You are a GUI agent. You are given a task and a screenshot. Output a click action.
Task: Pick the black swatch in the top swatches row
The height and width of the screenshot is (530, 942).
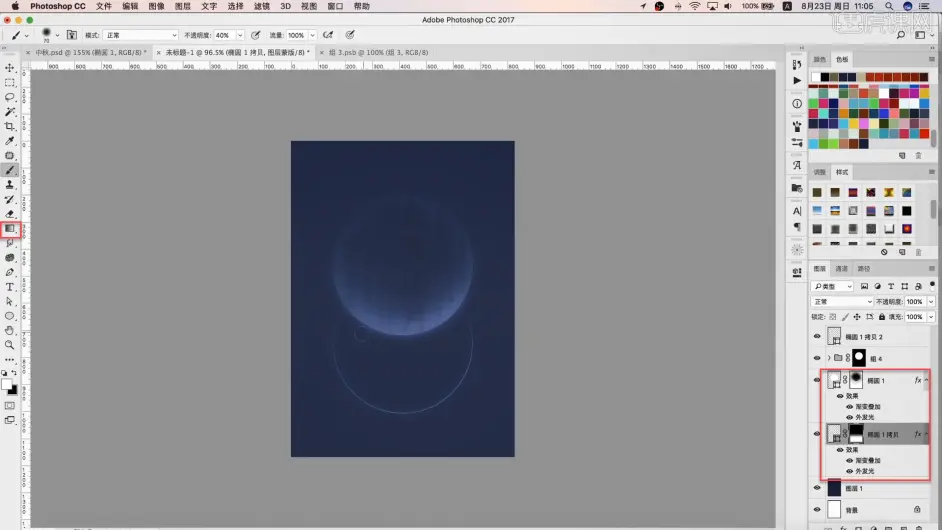[x=825, y=77]
